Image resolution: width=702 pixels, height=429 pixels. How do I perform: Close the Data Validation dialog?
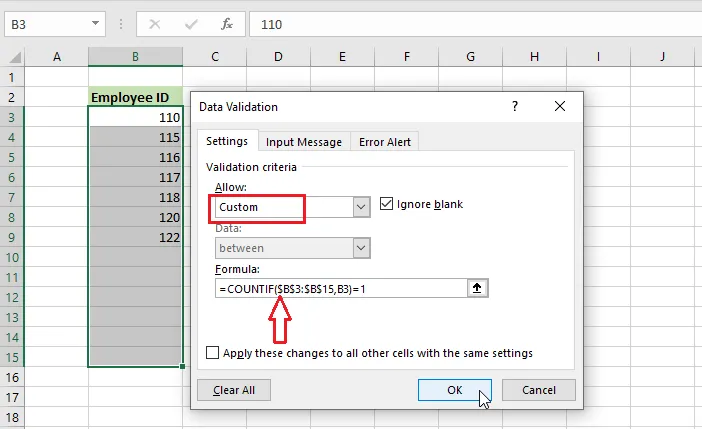pos(560,106)
